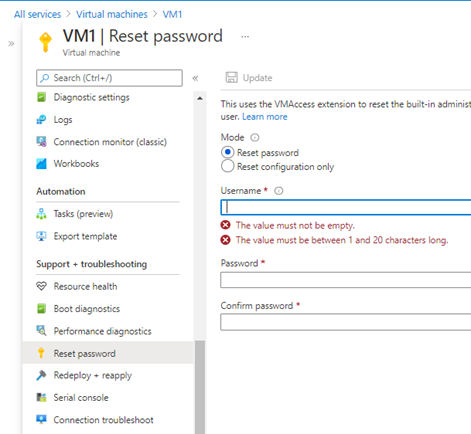471x434 pixels.
Task: Open the Performance diagnostics page
Action: [102, 331]
